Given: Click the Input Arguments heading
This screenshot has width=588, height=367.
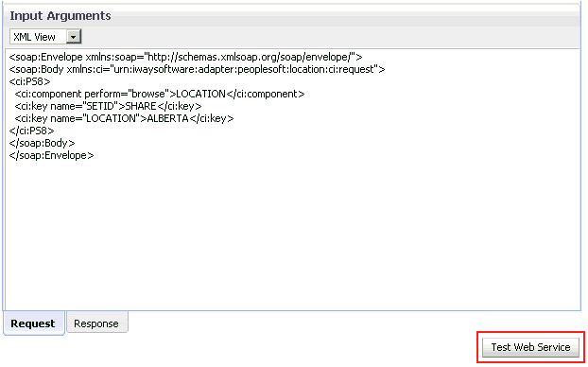Looking at the screenshot, I should pos(61,16).
